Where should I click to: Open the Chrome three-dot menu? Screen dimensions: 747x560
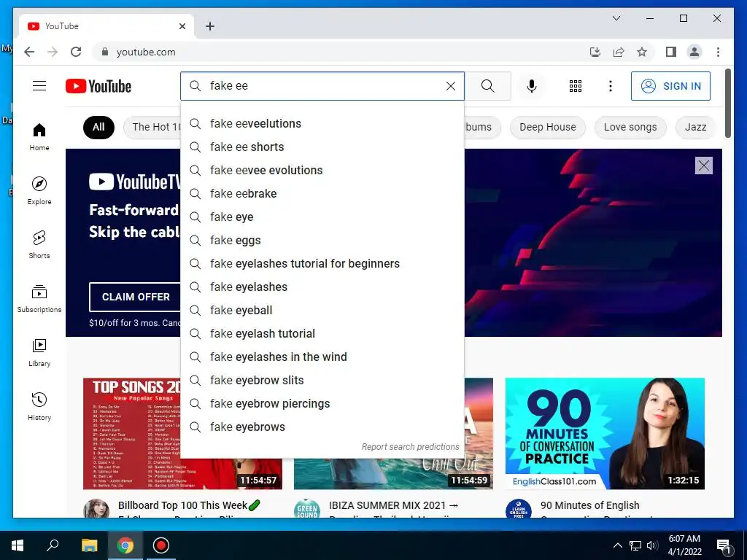click(x=718, y=52)
